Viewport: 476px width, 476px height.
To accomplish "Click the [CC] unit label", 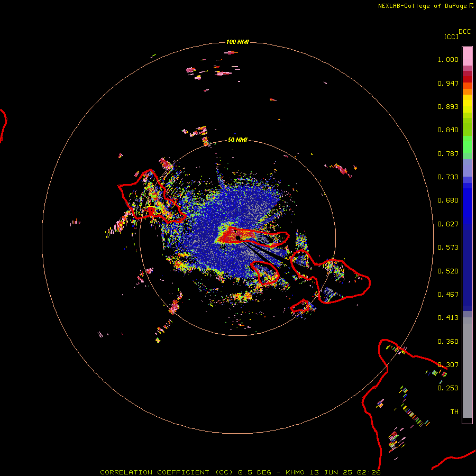I will pyautogui.click(x=451, y=36).
